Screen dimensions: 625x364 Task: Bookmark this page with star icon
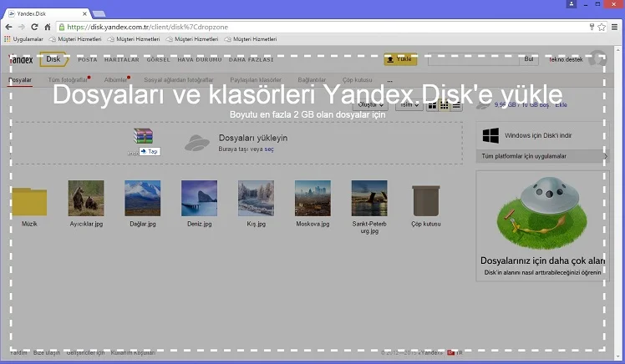click(x=602, y=27)
